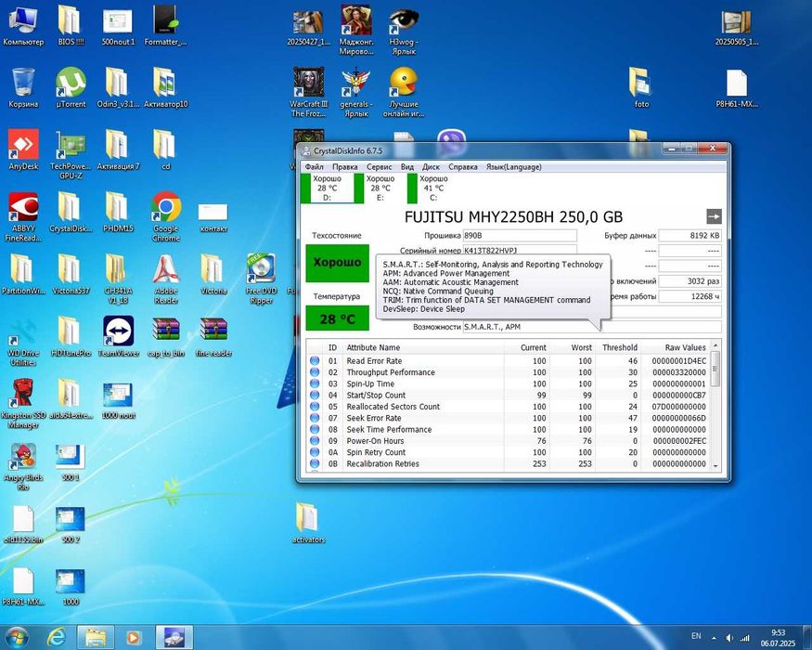Open the Сервис menu
Viewport: 812px width, 650px height.
pos(379,167)
